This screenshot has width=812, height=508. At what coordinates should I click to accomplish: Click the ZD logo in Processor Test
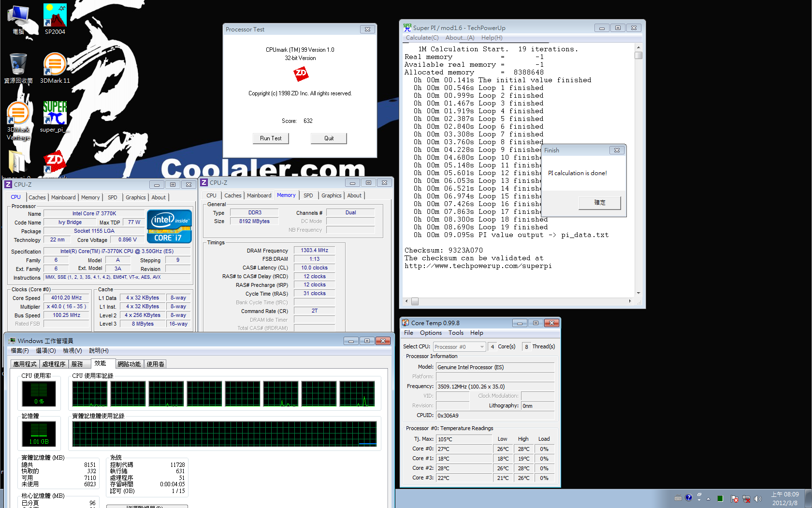point(301,74)
